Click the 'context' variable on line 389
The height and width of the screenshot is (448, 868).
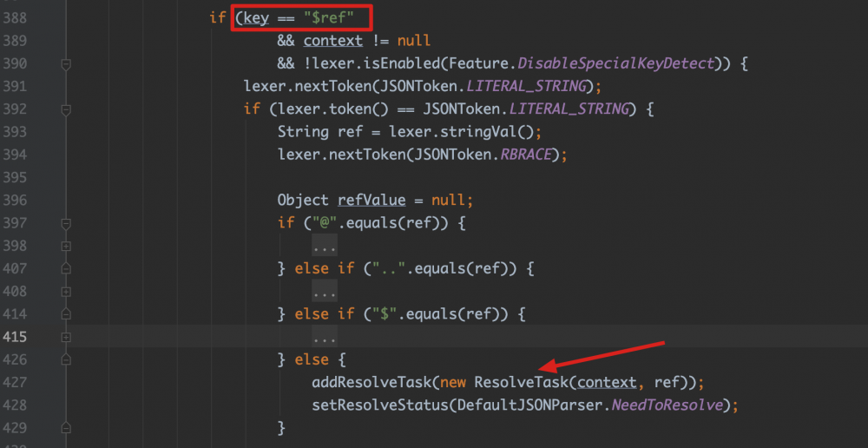[333, 41]
